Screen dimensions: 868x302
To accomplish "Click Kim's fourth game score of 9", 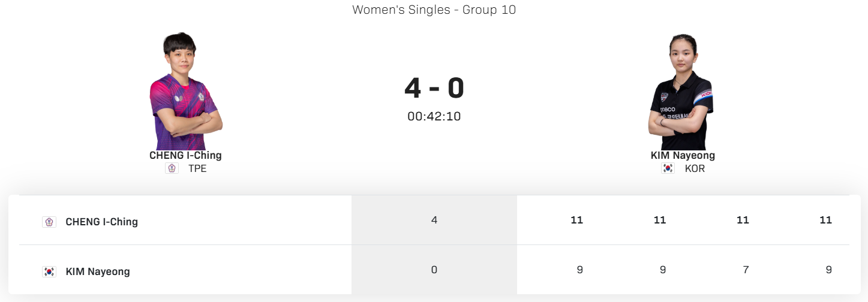I will point(828,270).
